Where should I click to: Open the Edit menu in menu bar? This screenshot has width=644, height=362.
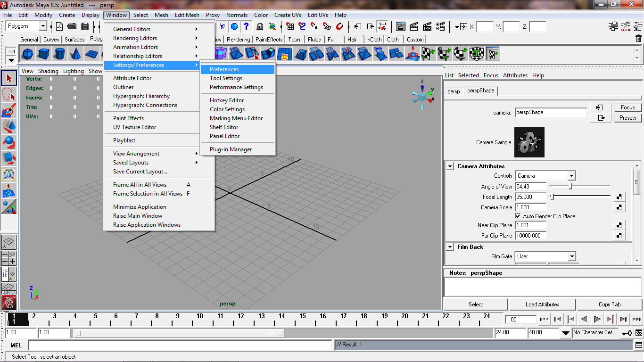23,15
